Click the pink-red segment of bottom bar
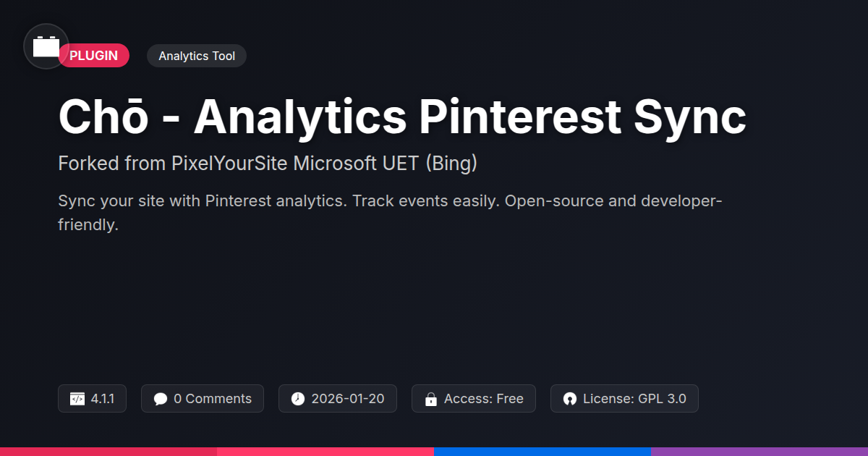This screenshot has height=456, width=868. click(325, 451)
